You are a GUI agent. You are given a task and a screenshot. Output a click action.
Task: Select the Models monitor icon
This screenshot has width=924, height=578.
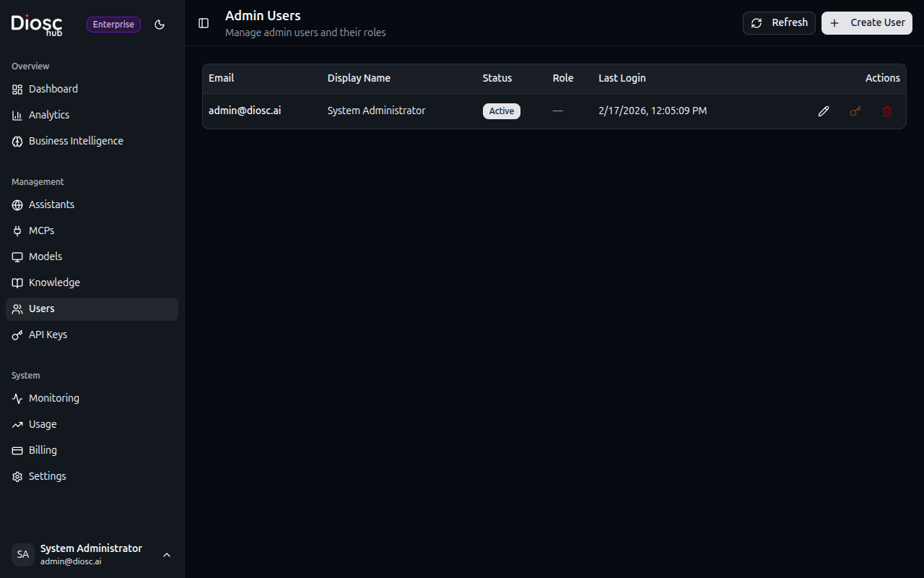pos(17,257)
